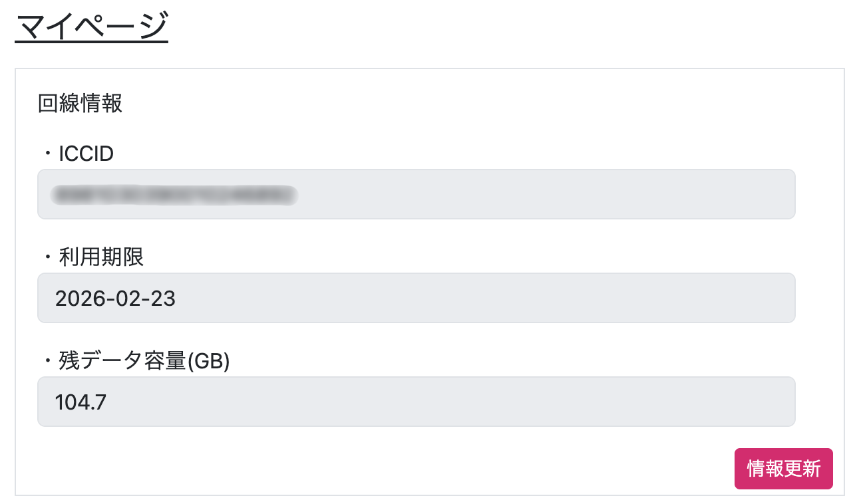Viewport: 857px width, 504px height.
Task: Click the 104.7 remaining data value
Action: 81,402
